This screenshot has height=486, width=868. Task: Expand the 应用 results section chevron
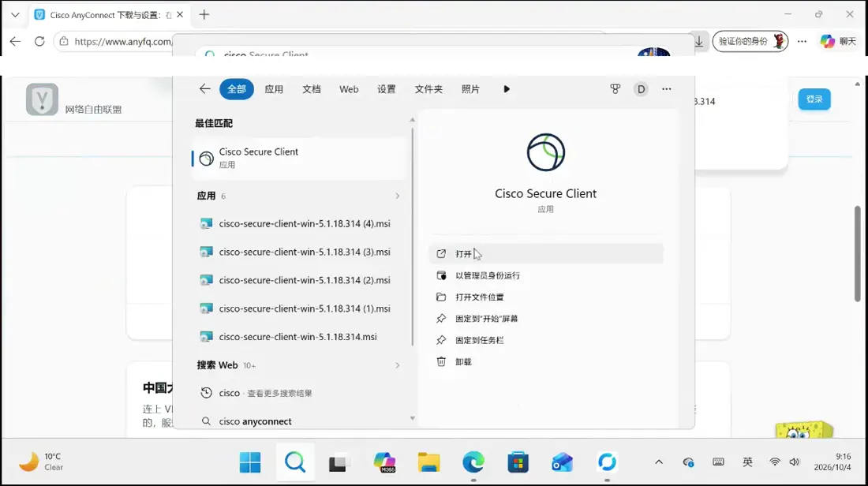pyautogui.click(x=397, y=196)
